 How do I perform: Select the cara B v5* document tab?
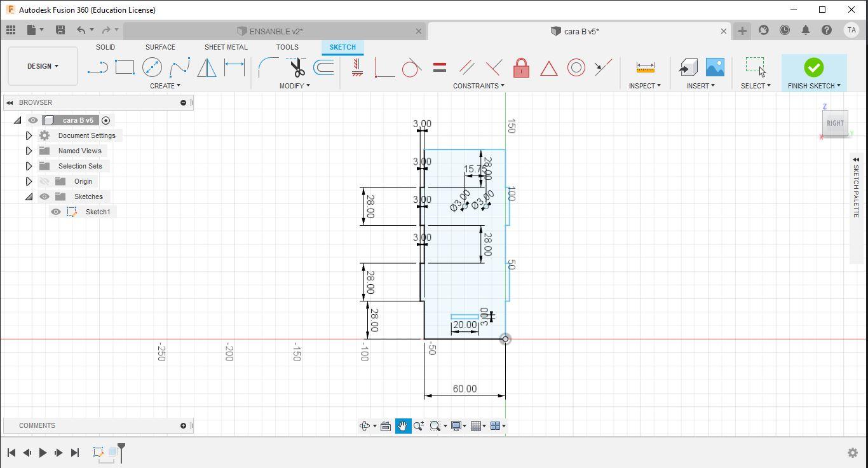click(x=581, y=31)
